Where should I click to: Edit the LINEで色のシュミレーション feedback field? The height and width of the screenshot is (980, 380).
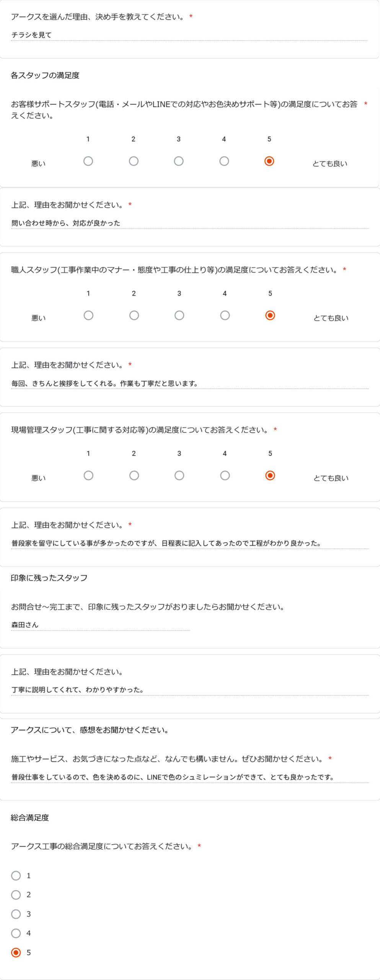(190, 777)
